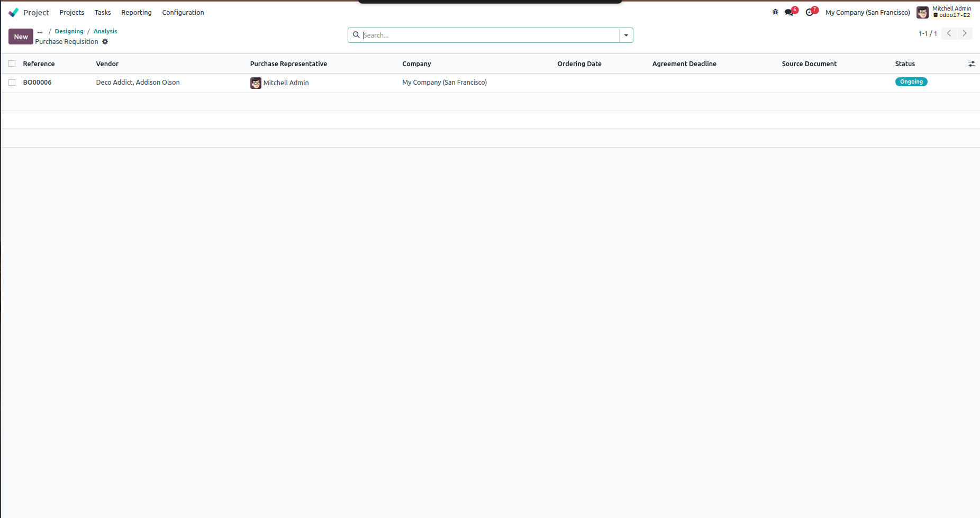Sort by Purchase Representative column header
The image size is (980, 518).
coord(288,63)
